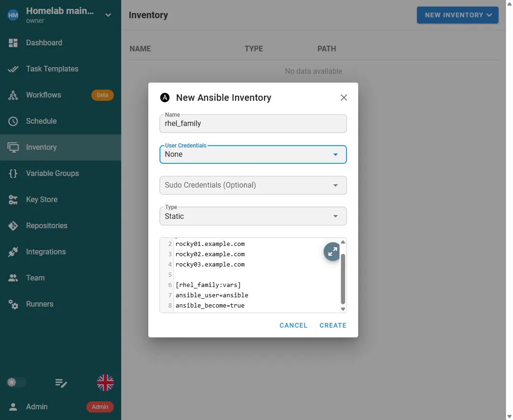The image size is (513, 420).
Task: Click the editor scroll up arrow
Action: [343, 242]
